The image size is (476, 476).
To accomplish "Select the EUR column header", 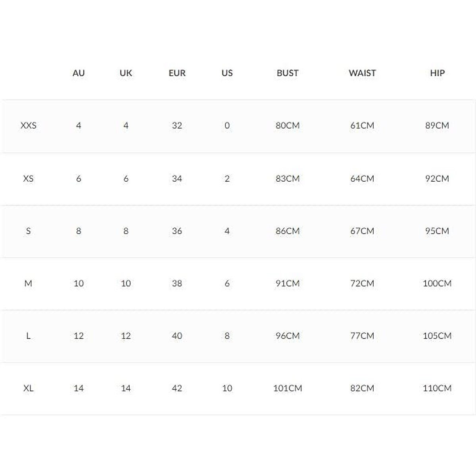I will pyautogui.click(x=177, y=73).
